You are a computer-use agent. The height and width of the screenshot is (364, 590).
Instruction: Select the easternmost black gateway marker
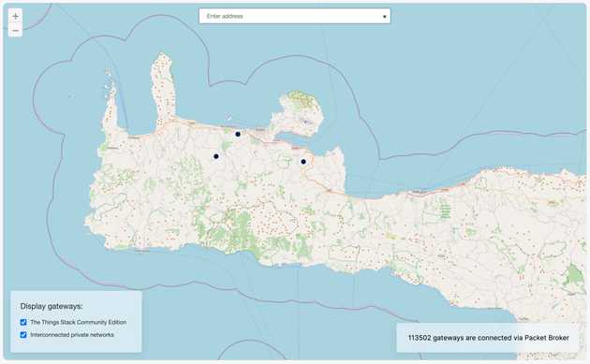(x=303, y=162)
